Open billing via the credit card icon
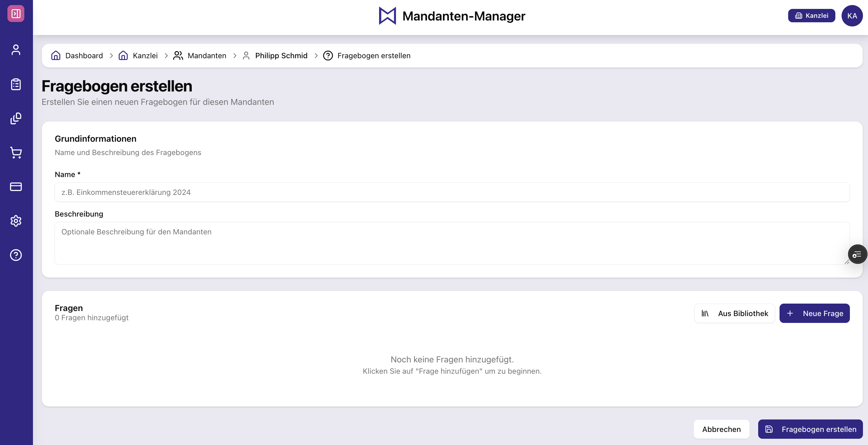The height and width of the screenshot is (445, 868). point(16,187)
